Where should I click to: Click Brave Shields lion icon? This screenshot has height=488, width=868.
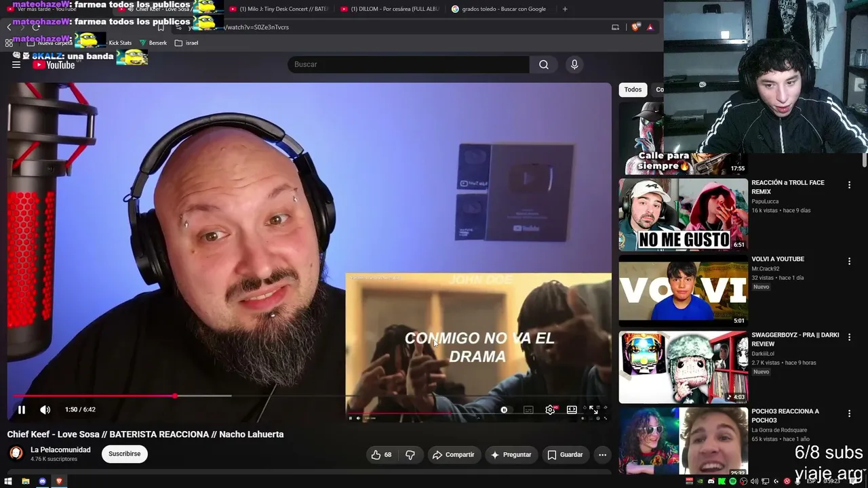pos(635,27)
